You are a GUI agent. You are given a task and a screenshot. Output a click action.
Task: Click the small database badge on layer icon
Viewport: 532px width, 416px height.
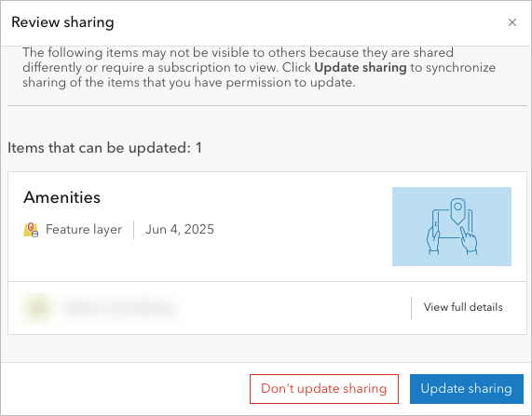tap(35, 234)
